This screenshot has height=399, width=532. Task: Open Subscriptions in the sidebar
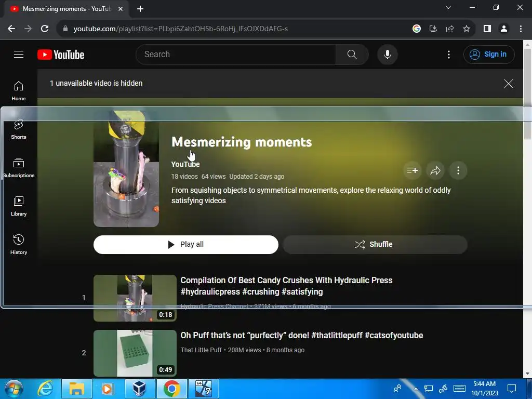tap(19, 168)
